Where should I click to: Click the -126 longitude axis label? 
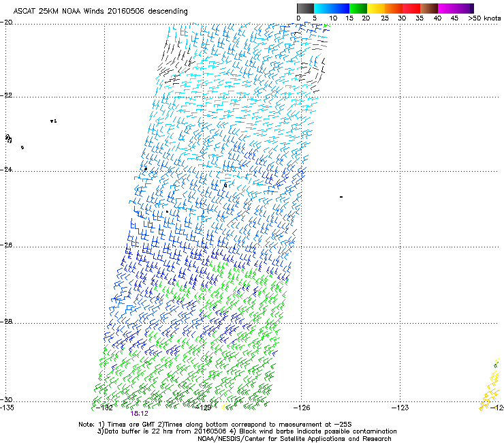coord(302,408)
